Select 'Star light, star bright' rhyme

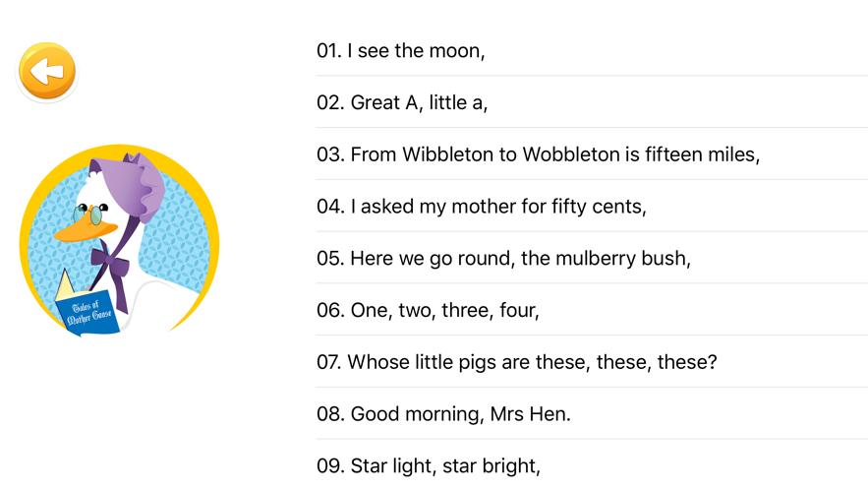(x=429, y=465)
